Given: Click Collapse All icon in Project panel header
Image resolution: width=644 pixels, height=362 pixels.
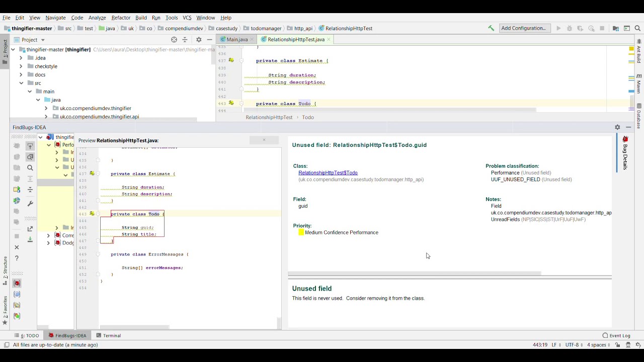Looking at the screenshot, I should pyautogui.click(x=185, y=40).
